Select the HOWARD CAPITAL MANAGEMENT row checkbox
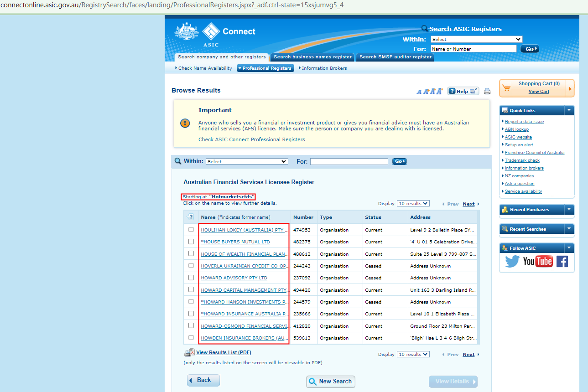This screenshot has width=588, height=392. coord(191,290)
